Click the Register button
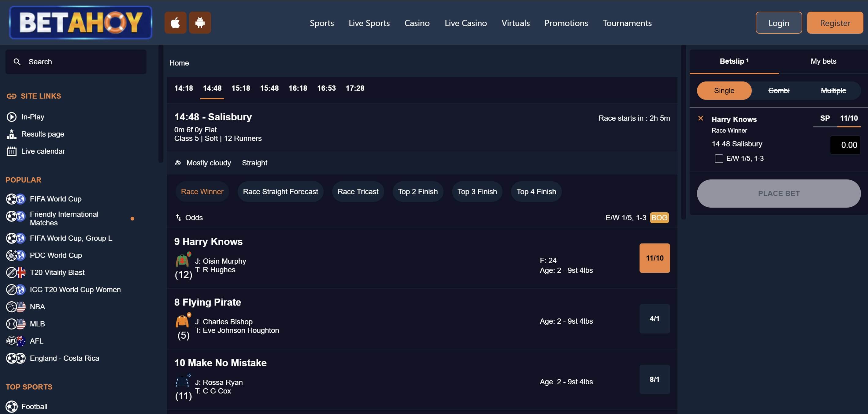 tap(835, 23)
